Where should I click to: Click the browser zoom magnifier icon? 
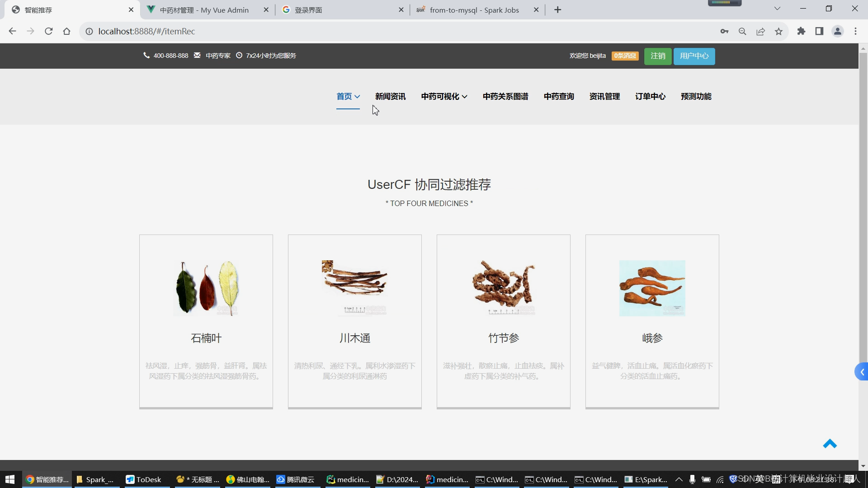pos(742,31)
